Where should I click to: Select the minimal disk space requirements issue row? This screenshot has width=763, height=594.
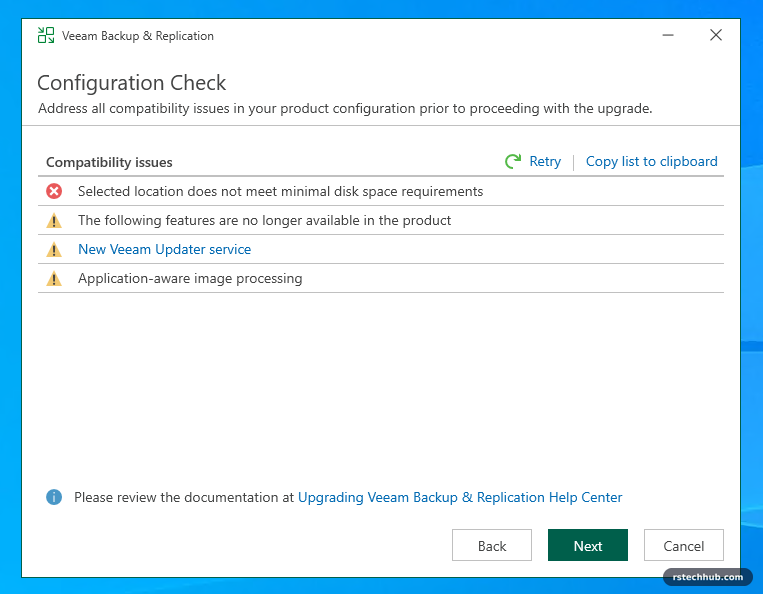[x=381, y=191]
